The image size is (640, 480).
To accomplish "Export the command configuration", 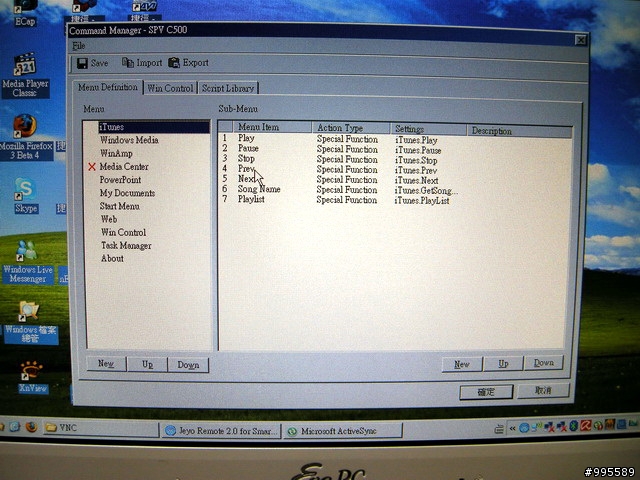I will (x=189, y=63).
